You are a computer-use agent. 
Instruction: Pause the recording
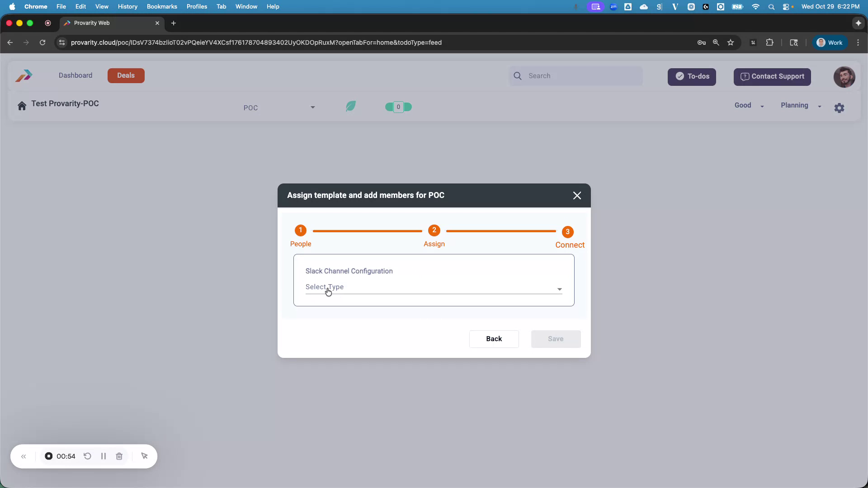(x=103, y=456)
